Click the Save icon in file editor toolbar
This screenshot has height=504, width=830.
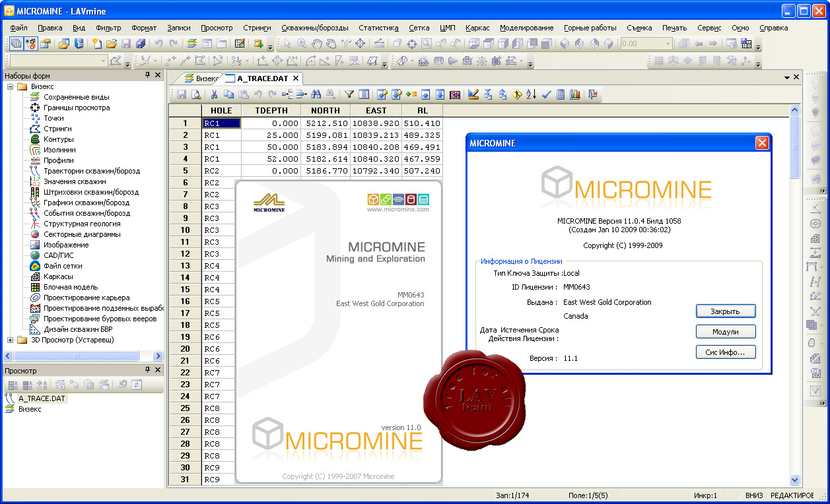[182, 94]
